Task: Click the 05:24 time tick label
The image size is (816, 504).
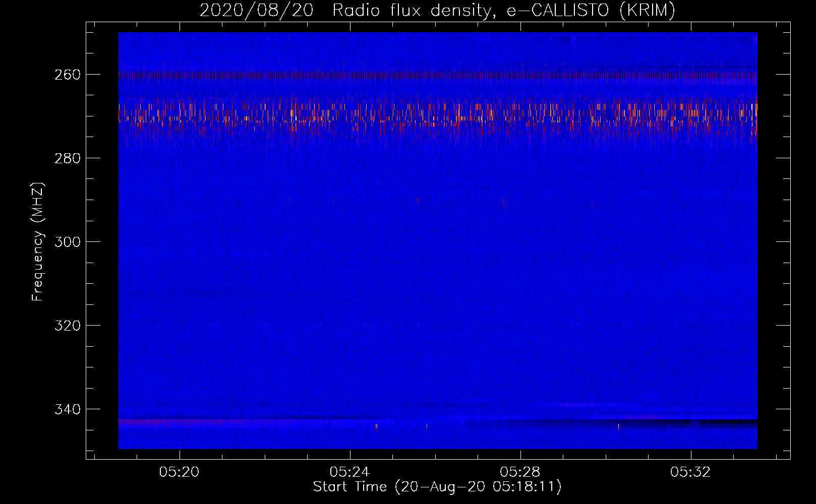Action: 349,472
